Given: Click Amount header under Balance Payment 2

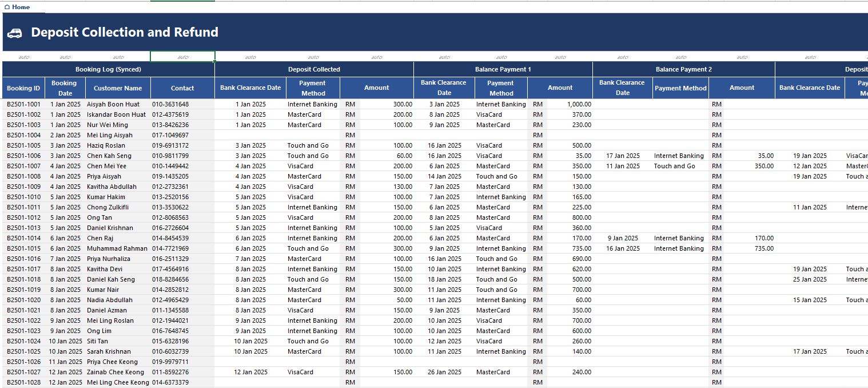Looking at the screenshot, I should [x=742, y=88].
